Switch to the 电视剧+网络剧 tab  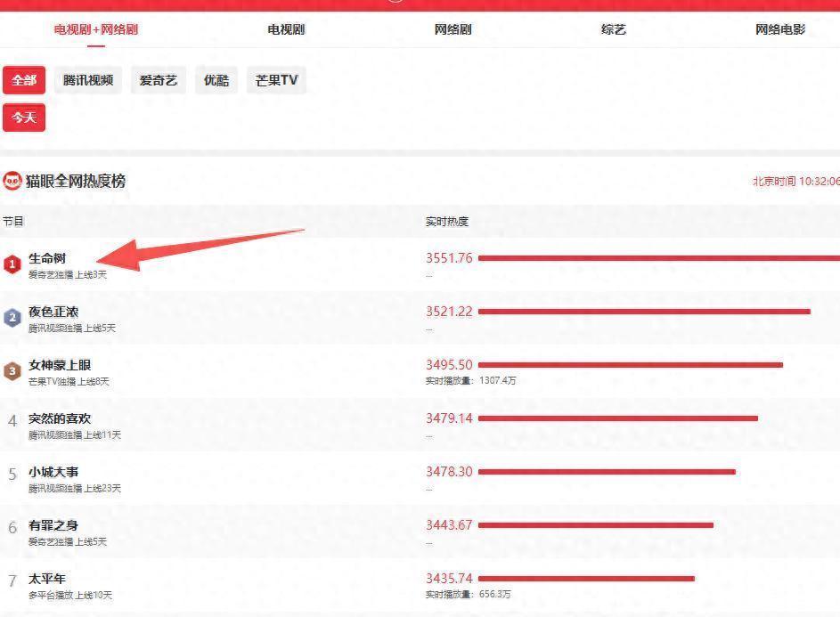point(96,29)
